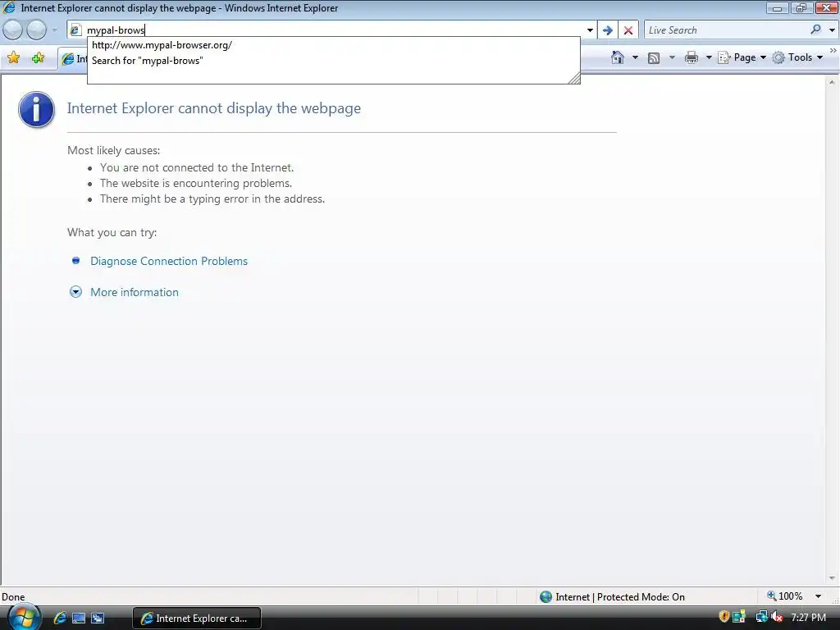Click the Windows Update tray icon
Viewport: 840px width, 630px height.
point(739,617)
